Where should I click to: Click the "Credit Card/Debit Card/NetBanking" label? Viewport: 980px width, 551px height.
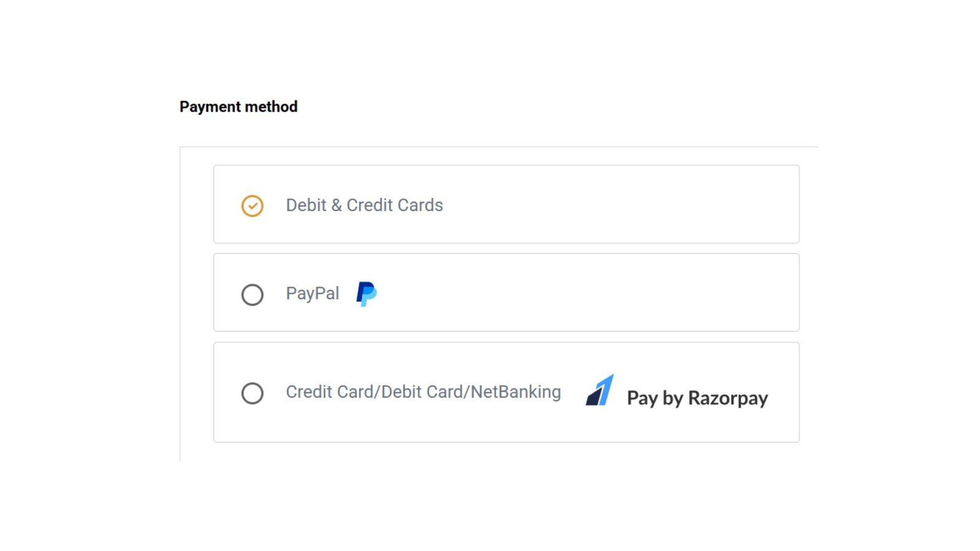423,392
